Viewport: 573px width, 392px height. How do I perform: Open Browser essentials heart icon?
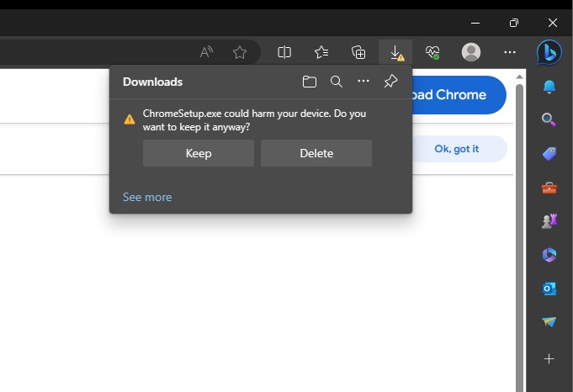(x=432, y=52)
